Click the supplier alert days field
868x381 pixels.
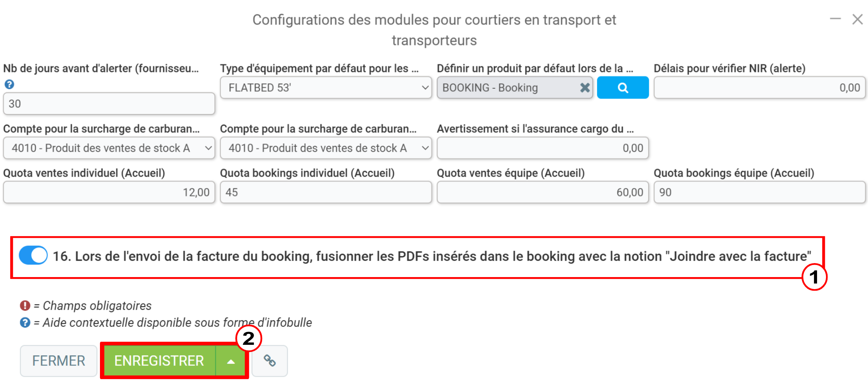(109, 104)
